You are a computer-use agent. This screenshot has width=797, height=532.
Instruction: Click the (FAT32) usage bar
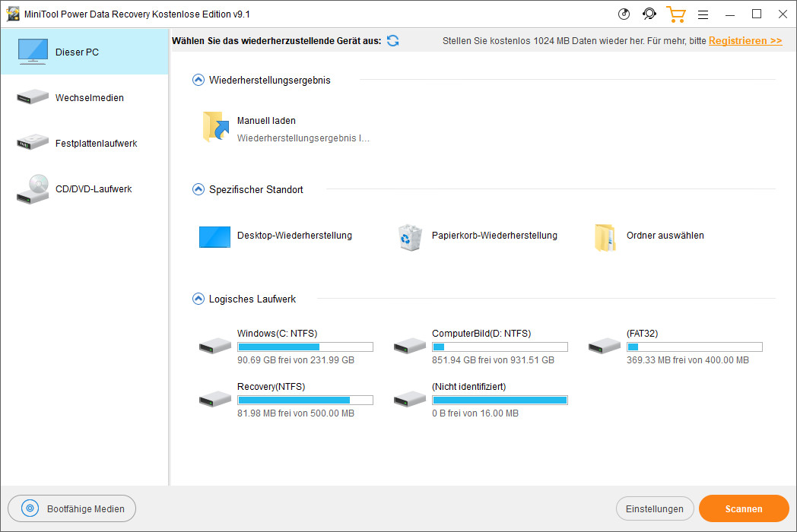694,347
